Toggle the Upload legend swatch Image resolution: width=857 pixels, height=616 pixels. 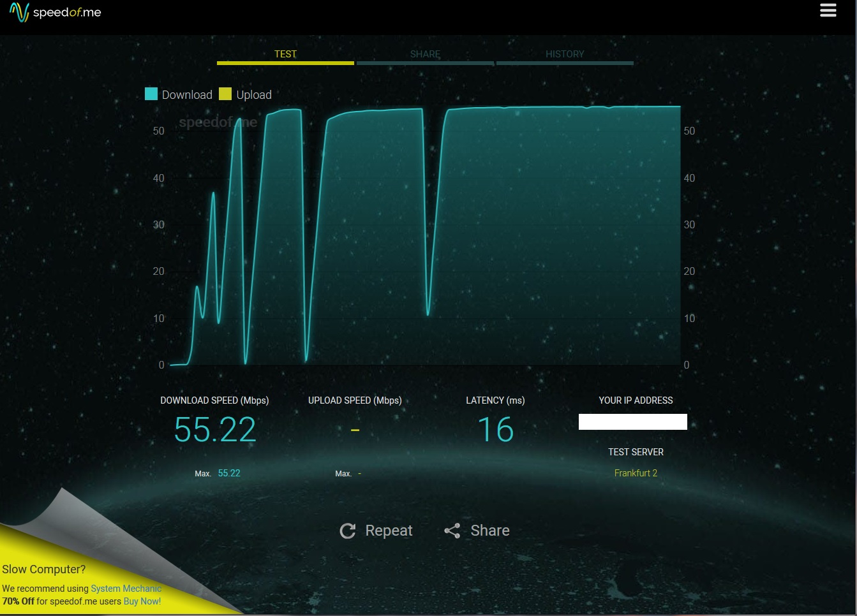(225, 94)
